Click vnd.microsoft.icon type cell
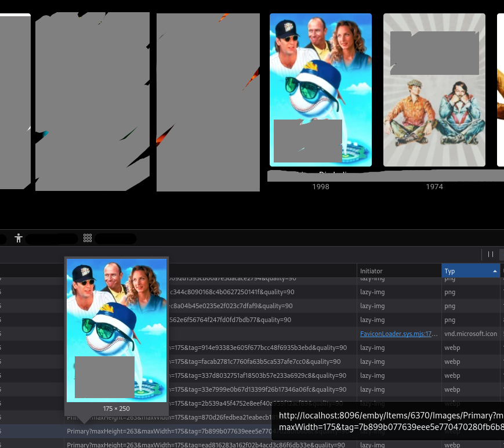This screenshot has height=448, width=504. pos(470,334)
